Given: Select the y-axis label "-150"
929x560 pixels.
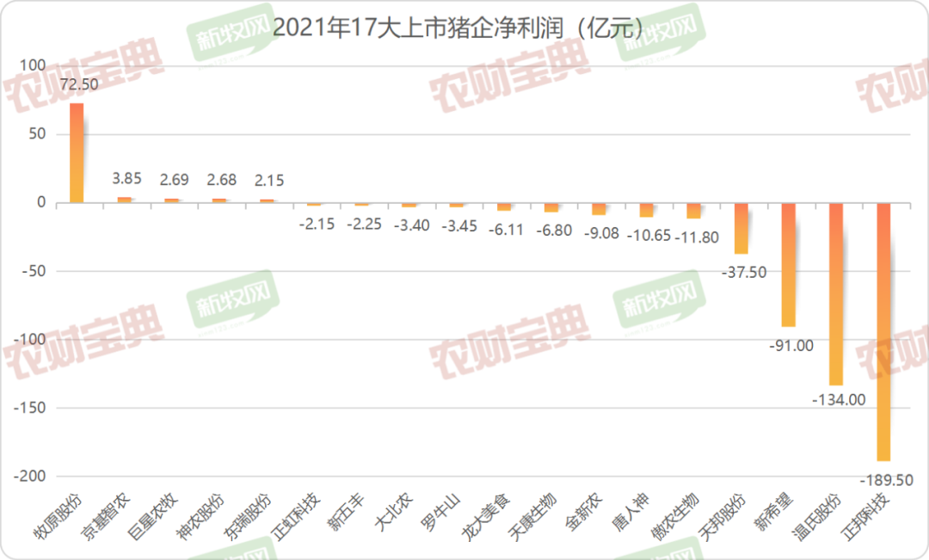Looking at the screenshot, I should point(30,408).
